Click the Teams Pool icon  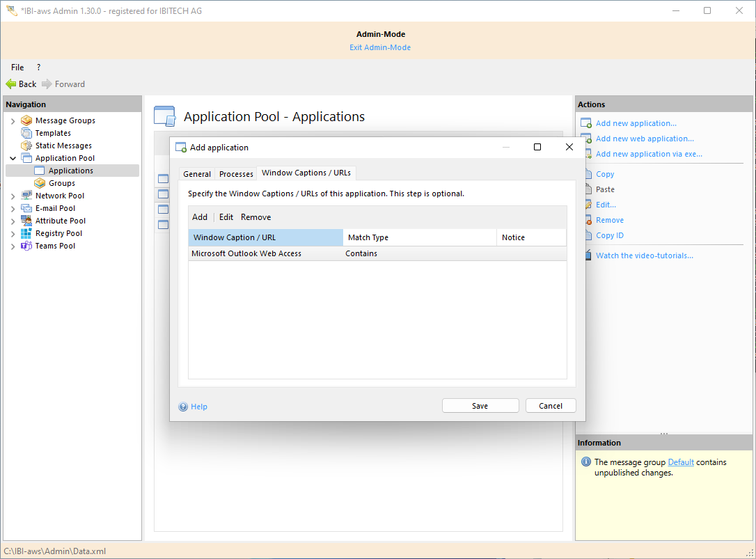pos(26,246)
